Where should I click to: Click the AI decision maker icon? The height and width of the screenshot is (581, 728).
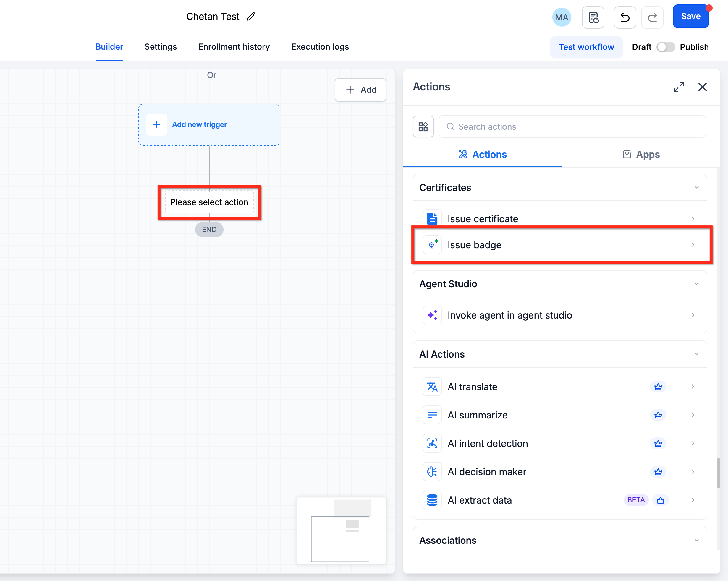pos(432,472)
